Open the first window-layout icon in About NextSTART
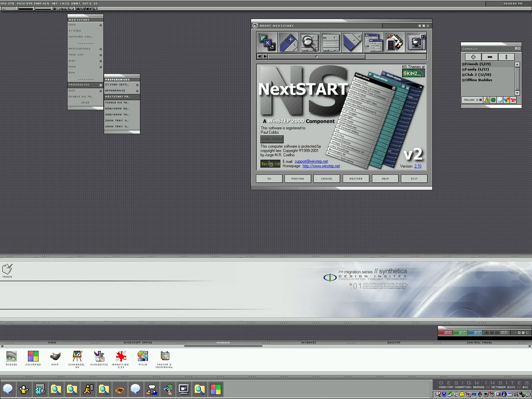532x399 pixels. 267,42
